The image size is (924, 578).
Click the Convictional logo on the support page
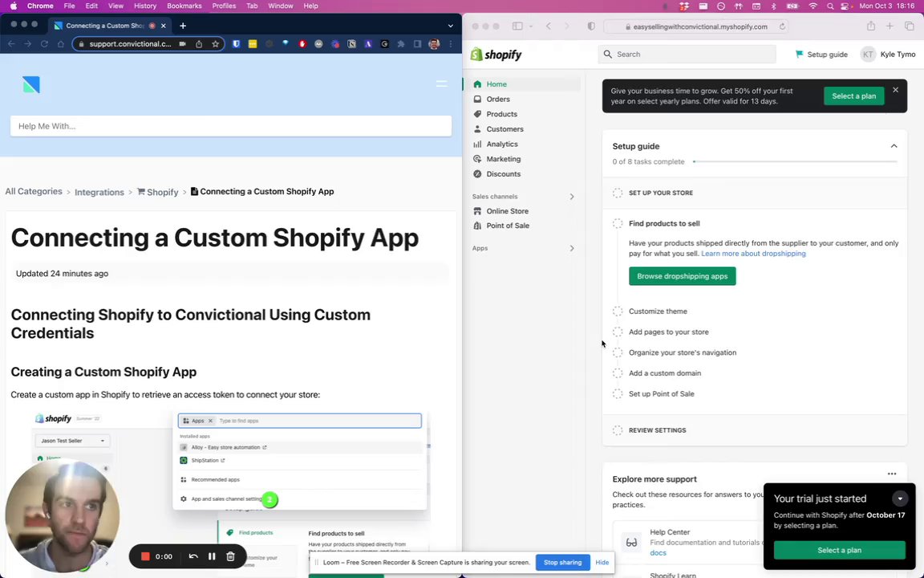(x=31, y=84)
